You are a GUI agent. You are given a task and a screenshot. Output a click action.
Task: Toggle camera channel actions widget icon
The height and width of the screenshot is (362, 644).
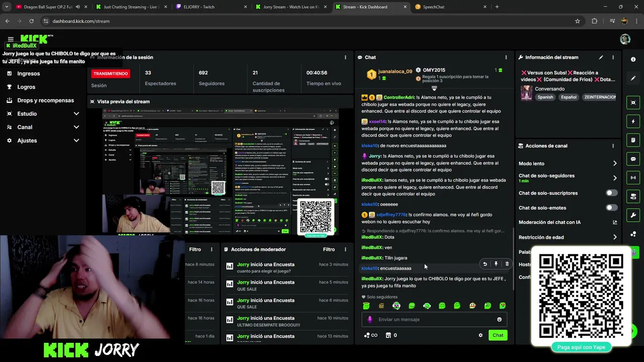(x=633, y=196)
